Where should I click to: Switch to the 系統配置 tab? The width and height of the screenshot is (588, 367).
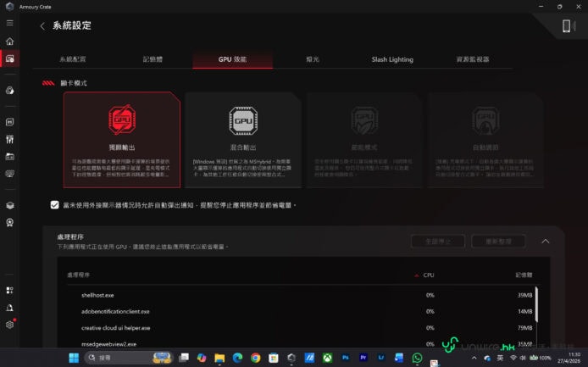(x=73, y=59)
